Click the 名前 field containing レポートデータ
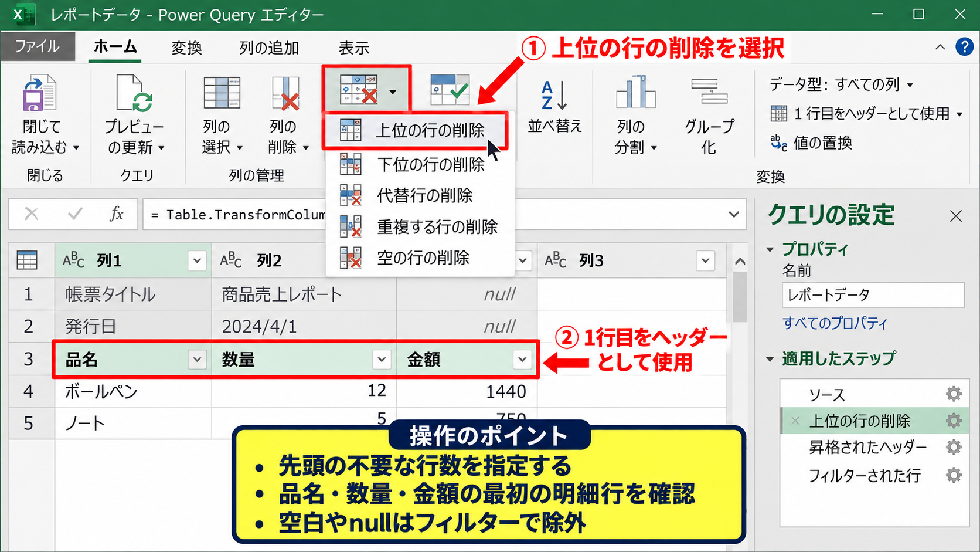The image size is (980, 552). (873, 295)
